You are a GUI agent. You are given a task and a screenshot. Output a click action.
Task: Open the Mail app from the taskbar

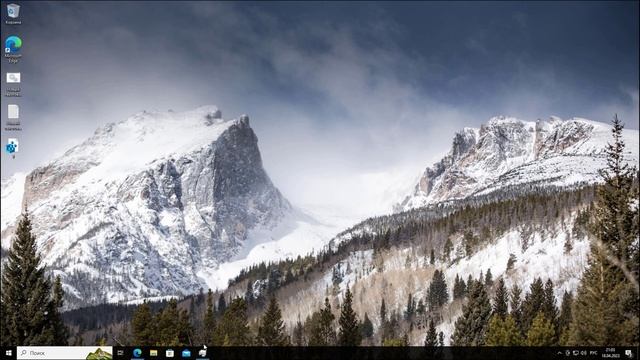186,353
